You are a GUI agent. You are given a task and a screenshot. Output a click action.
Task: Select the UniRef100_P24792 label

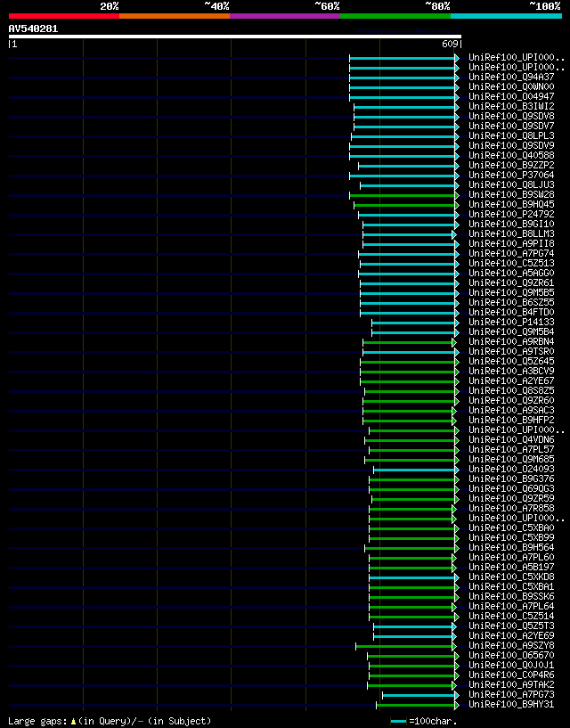pyautogui.click(x=511, y=214)
